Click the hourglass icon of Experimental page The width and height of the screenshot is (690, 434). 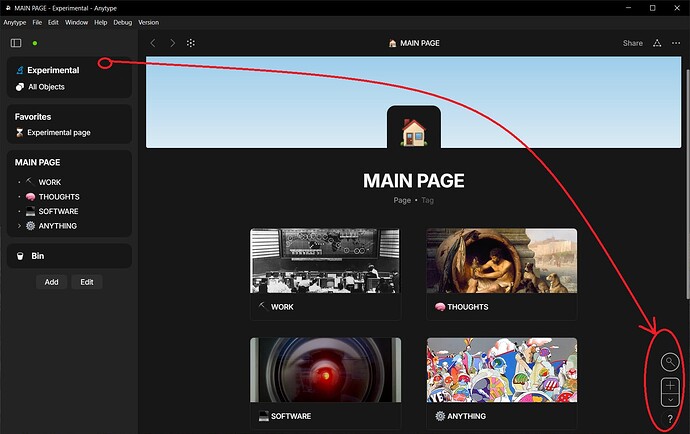pos(19,132)
